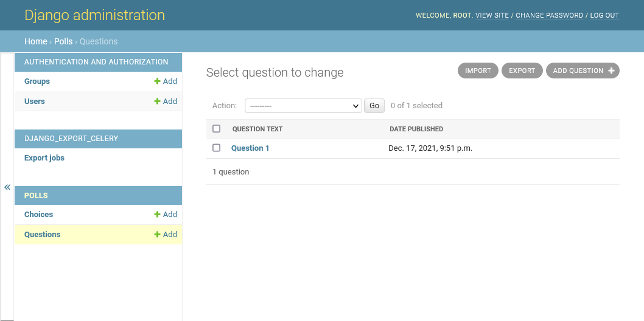The image size is (644, 321).
Task: Click the Log Out link
Action: [604, 15]
